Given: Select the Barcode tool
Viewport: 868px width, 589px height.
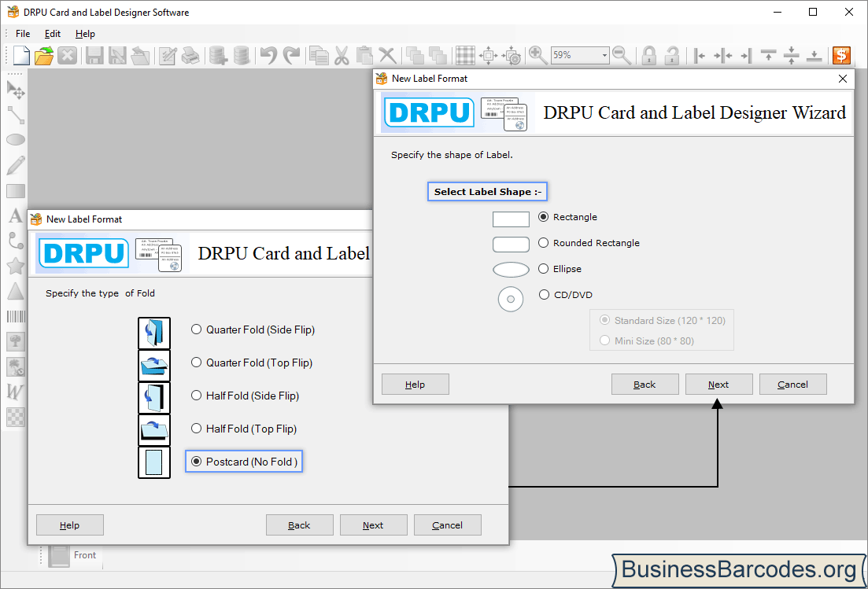Looking at the screenshot, I should pos(16,316).
